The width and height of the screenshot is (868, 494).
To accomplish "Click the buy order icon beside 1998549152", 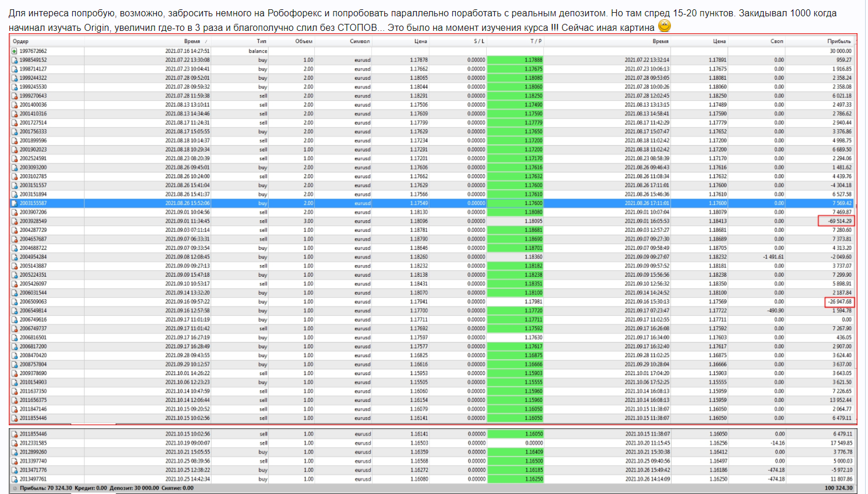I will click(x=15, y=60).
